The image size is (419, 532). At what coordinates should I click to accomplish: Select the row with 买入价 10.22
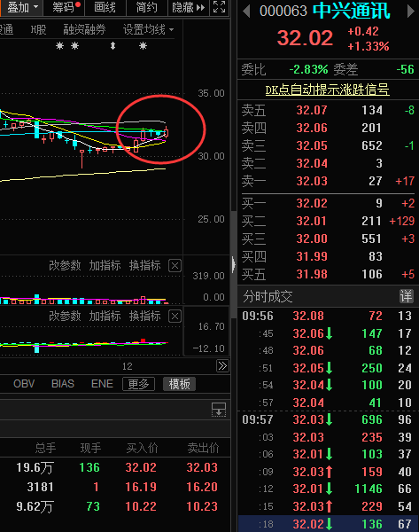(x=115, y=506)
